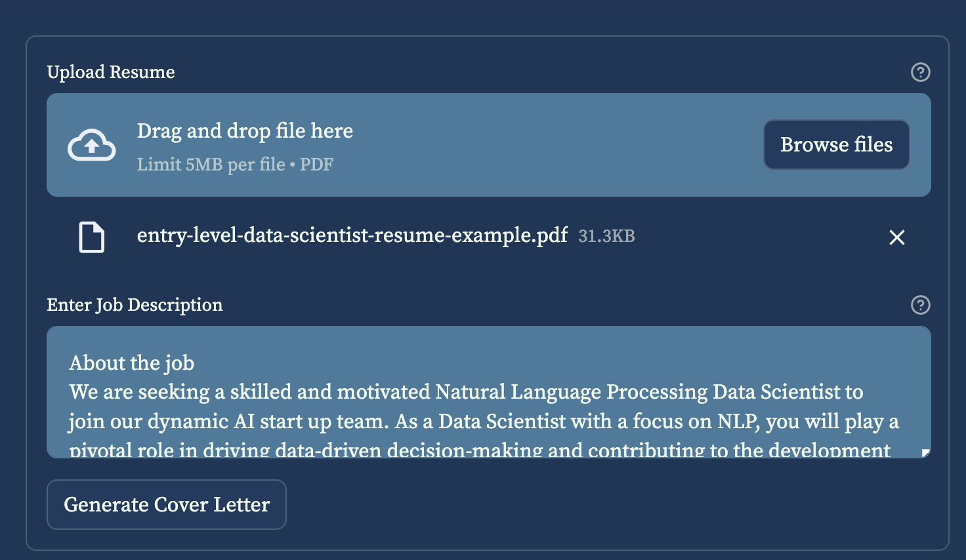Image resolution: width=966 pixels, height=560 pixels.
Task: Click the cloud upload icon
Action: [x=92, y=145]
